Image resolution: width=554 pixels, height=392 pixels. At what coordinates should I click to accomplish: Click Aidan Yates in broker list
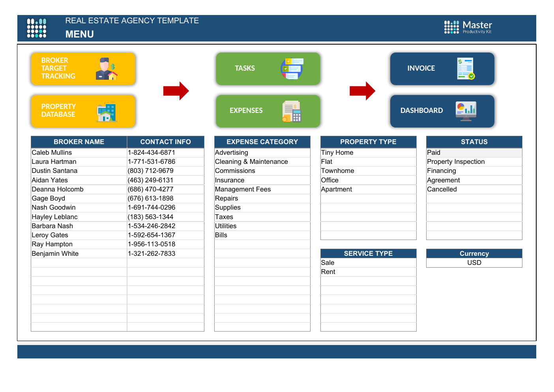pyautogui.click(x=79, y=180)
